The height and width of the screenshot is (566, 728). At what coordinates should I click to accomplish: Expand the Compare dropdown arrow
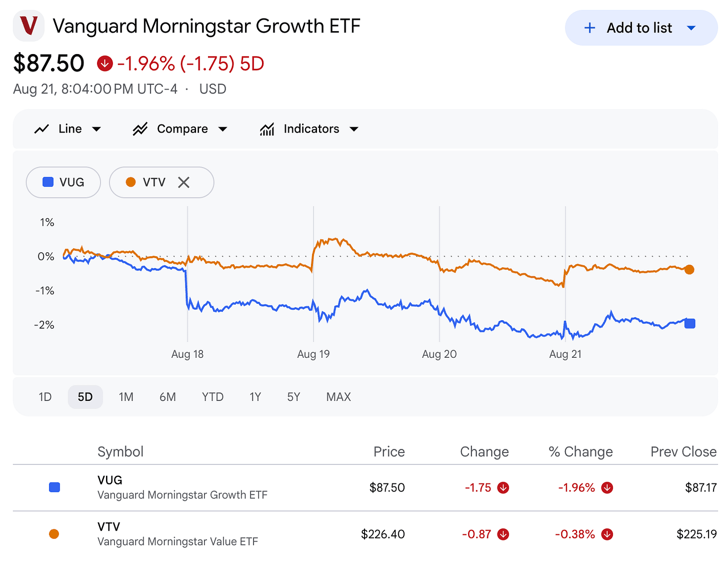click(223, 129)
